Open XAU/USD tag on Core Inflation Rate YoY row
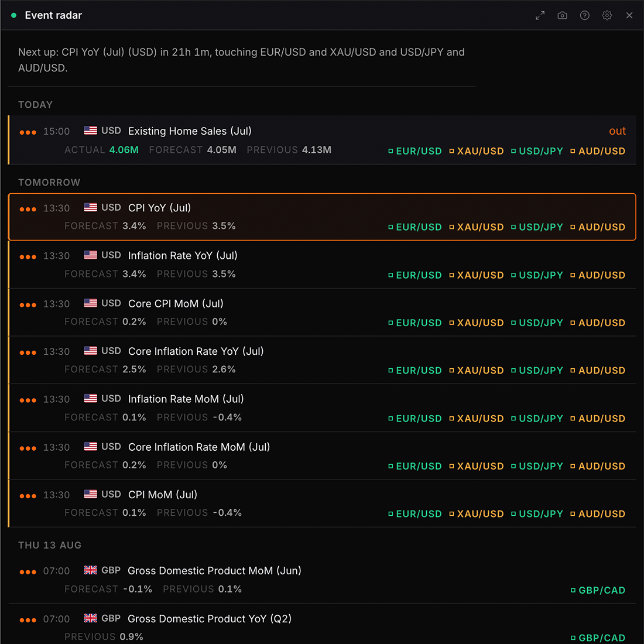 [x=477, y=371]
